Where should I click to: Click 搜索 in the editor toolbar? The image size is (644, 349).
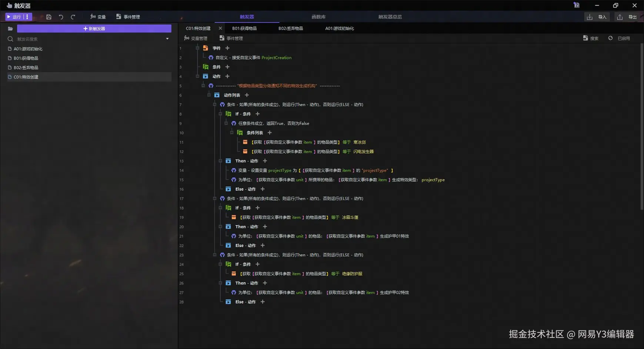[x=591, y=39]
